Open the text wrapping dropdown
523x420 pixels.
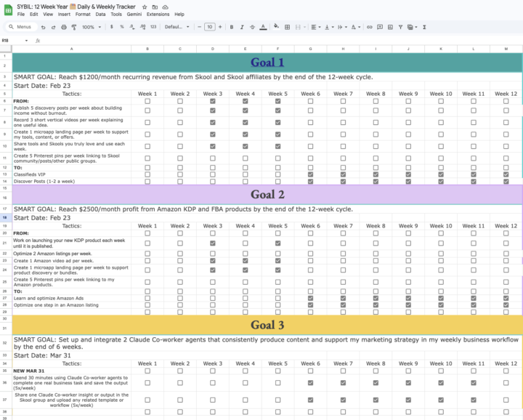click(x=342, y=27)
